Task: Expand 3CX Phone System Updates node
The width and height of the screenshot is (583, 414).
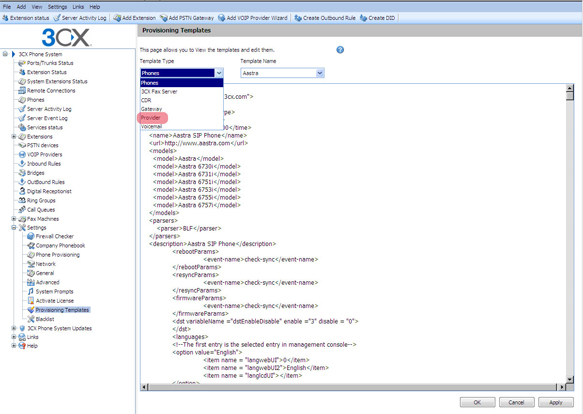Action: (x=14, y=328)
